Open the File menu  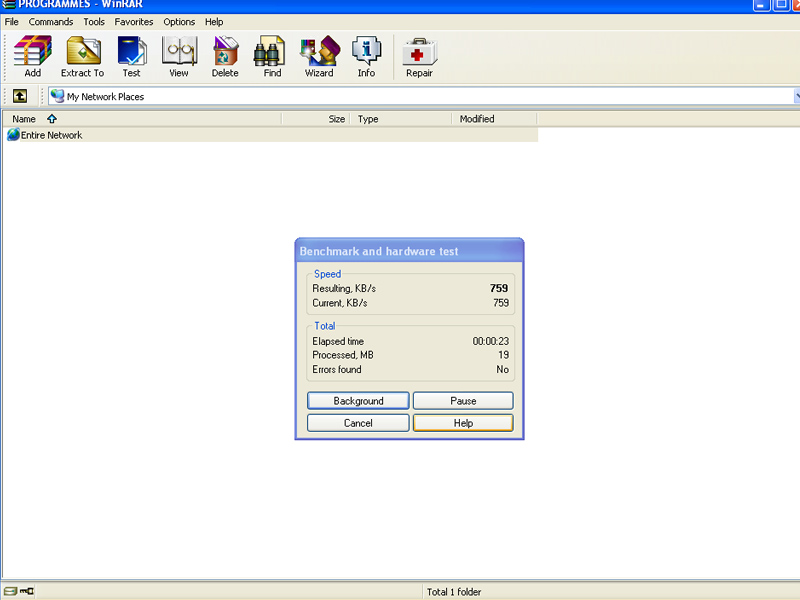click(11, 22)
